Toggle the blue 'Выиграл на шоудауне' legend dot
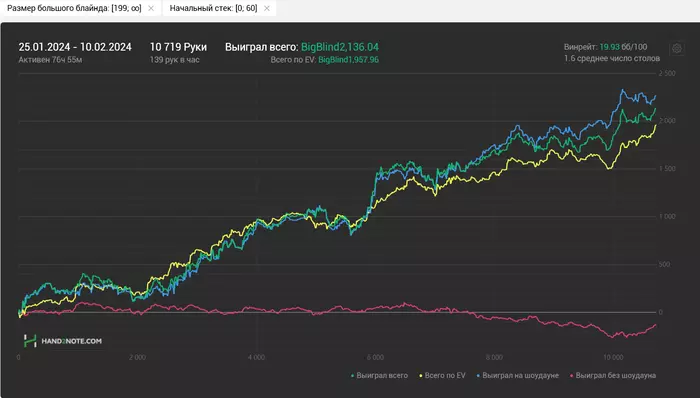The width and height of the screenshot is (700, 398). (x=479, y=376)
